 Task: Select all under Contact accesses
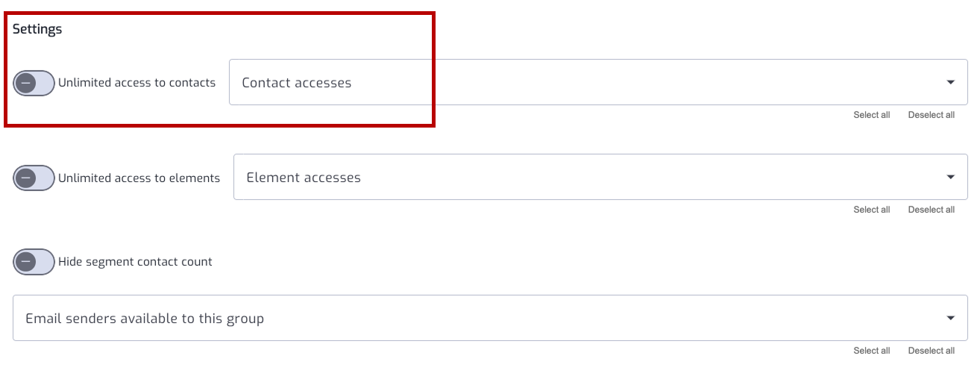click(871, 115)
